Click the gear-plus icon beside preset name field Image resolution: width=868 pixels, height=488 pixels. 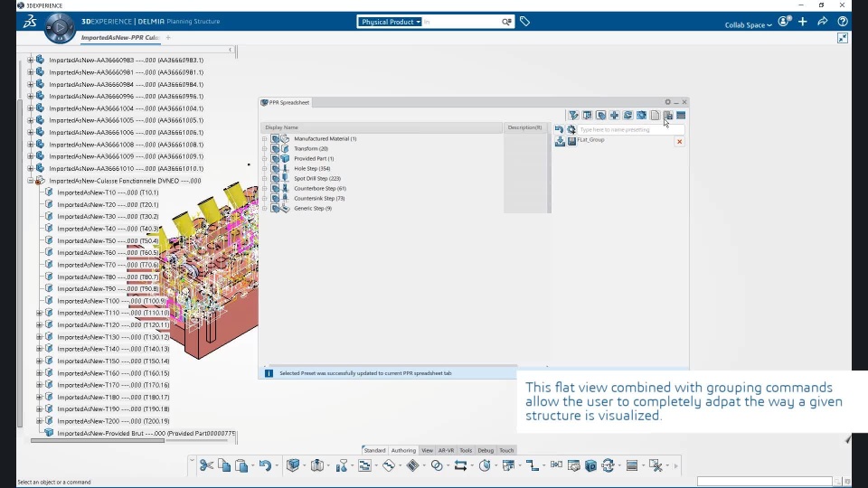point(571,129)
